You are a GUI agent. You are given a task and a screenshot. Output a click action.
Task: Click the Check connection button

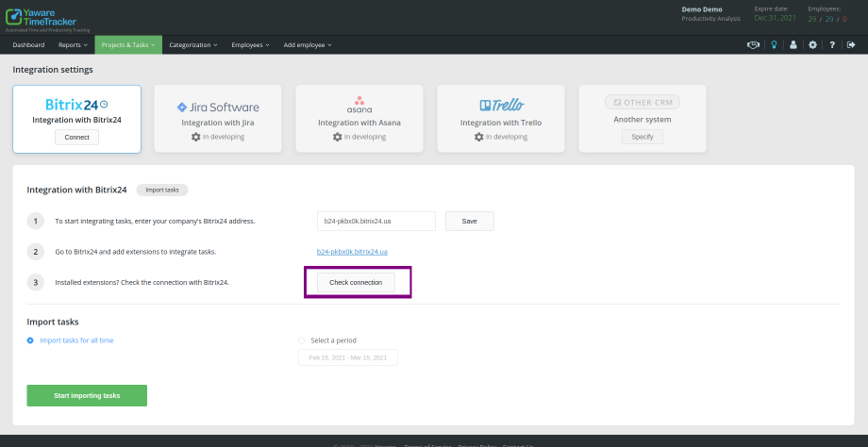356,282
